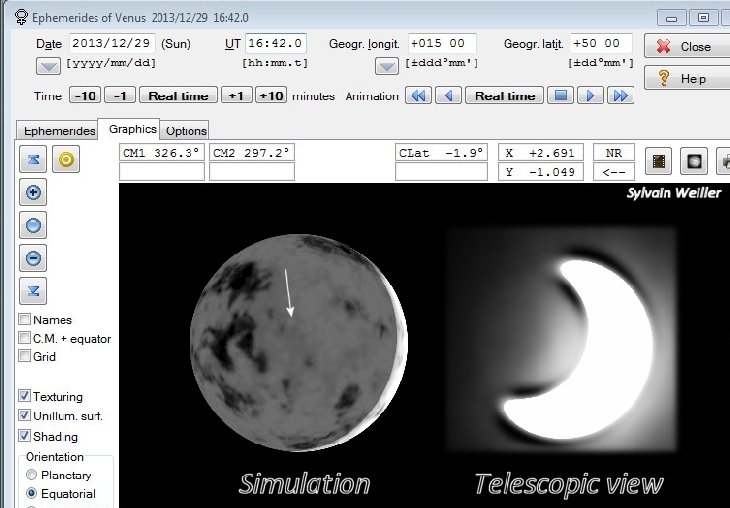This screenshot has width=730, height=508.
Task: Enable the Names checkbox
Action: coord(24,320)
